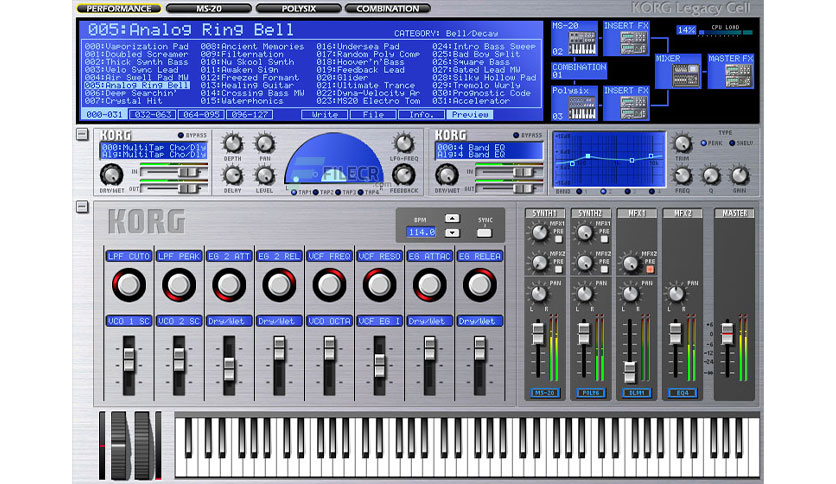
Task: Click the BPM value field 114.0
Action: 421,232
